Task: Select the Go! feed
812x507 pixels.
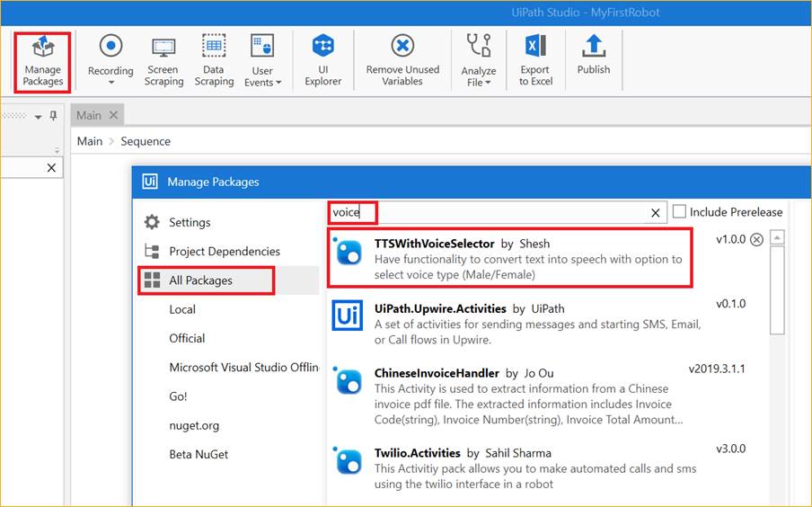Action: click(178, 396)
